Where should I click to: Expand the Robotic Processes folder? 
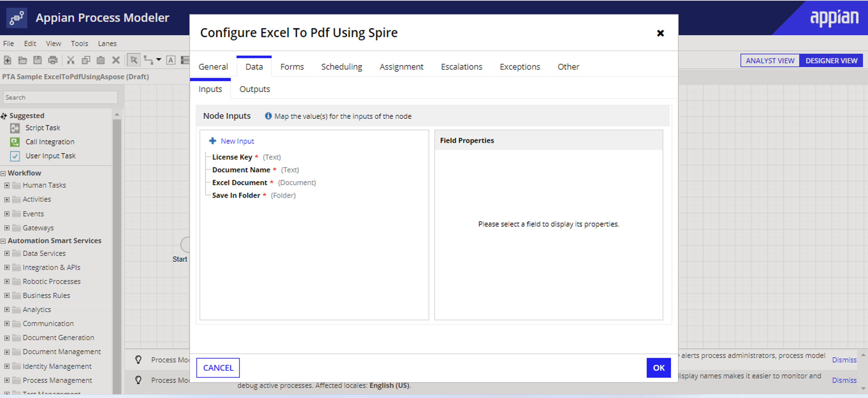coord(7,281)
